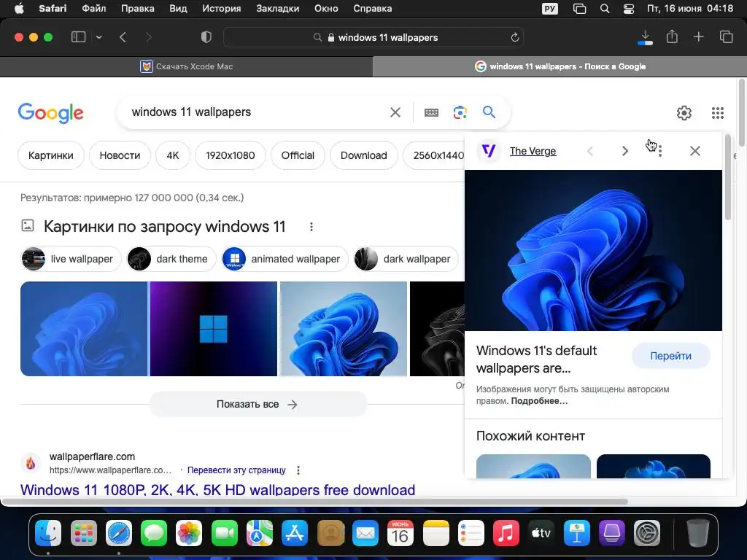Open the preview panel three-dot menu
This screenshot has height=560, width=747.
pyautogui.click(x=659, y=151)
